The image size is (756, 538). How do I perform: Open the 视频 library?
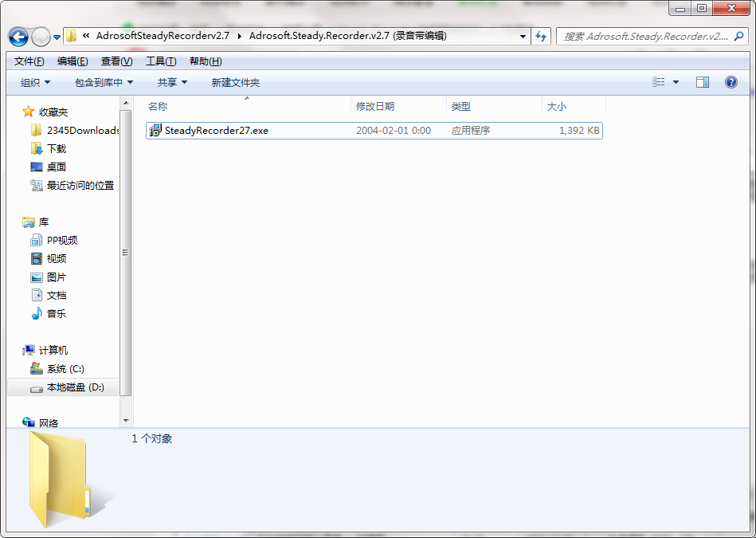tap(57, 258)
